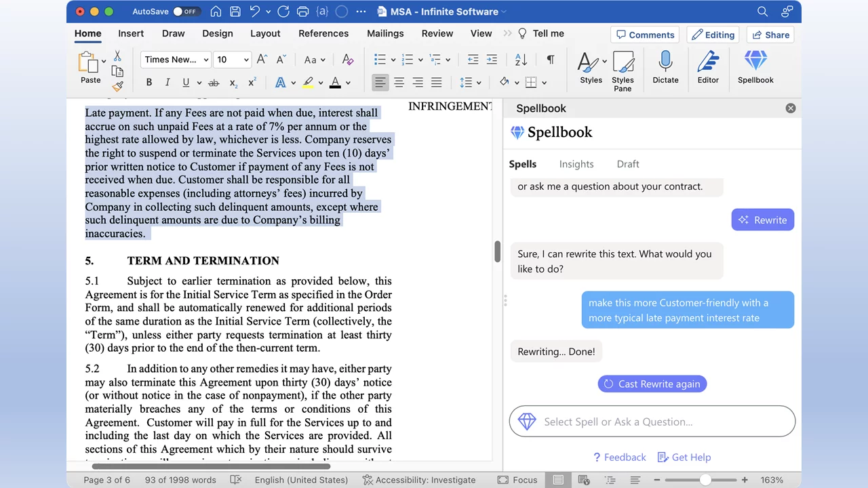Toggle the AutoSave switch
Image resolution: width=868 pixels, height=488 pixels.
(x=185, y=12)
